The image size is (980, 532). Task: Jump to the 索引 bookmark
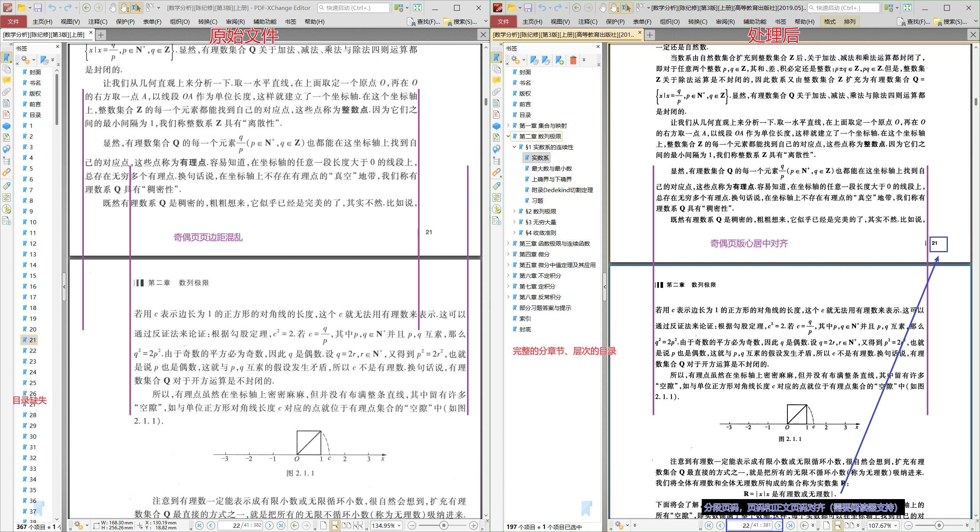tap(525, 318)
